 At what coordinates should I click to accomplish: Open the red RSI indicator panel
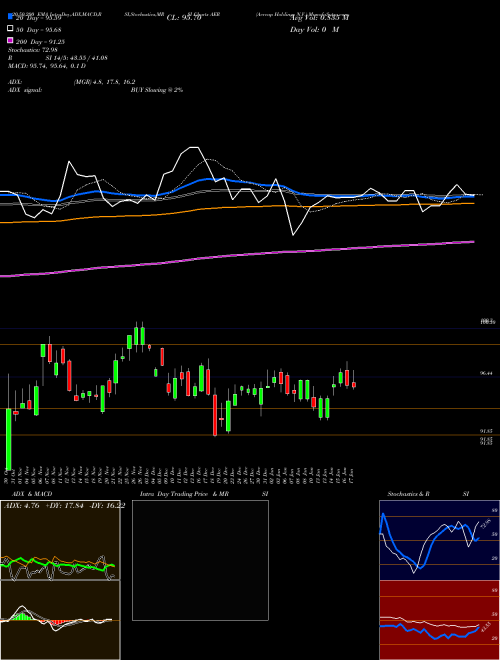coord(439,620)
